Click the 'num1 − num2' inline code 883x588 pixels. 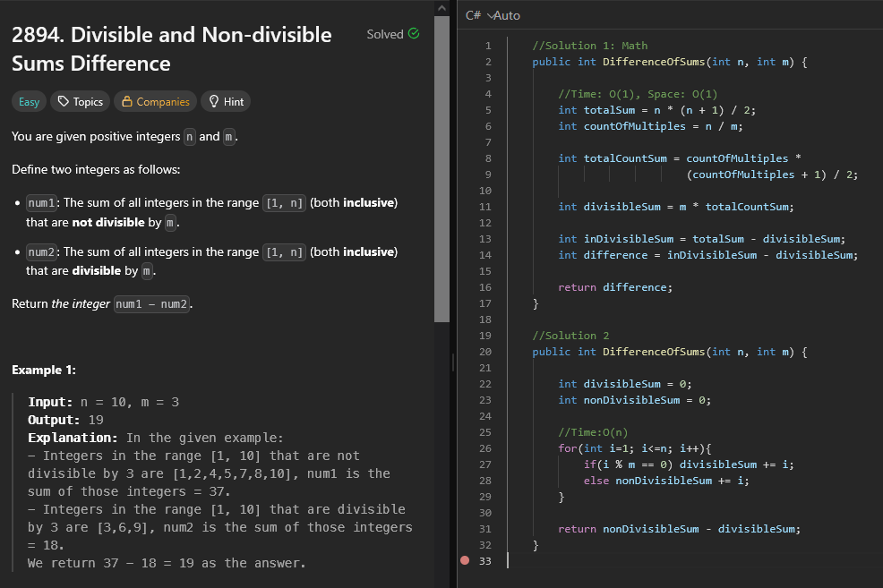[151, 304]
